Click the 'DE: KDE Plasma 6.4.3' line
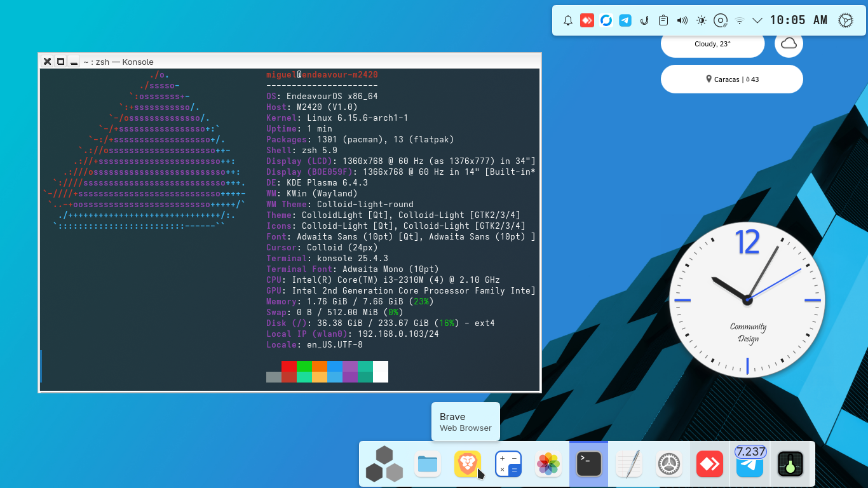The height and width of the screenshot is (488, 868). point(317,183)
